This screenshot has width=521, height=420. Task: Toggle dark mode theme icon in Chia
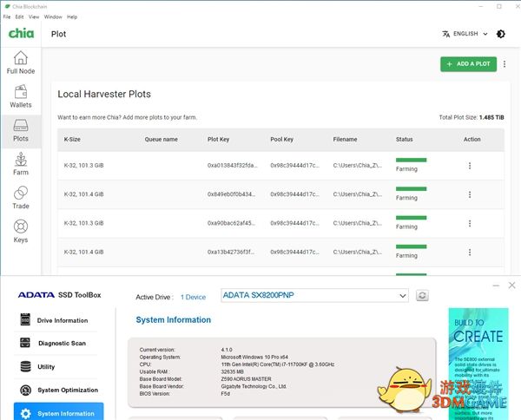pos(501,34)
